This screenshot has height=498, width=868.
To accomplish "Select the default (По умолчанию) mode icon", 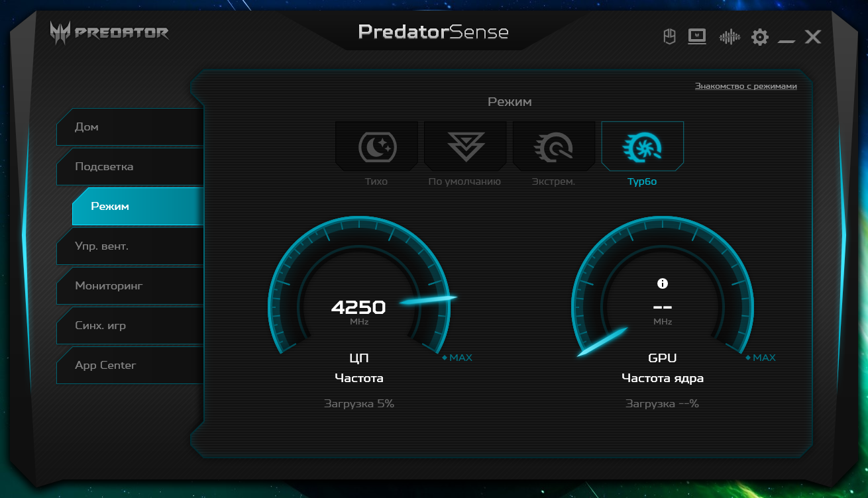I will (x=466, y=146).
